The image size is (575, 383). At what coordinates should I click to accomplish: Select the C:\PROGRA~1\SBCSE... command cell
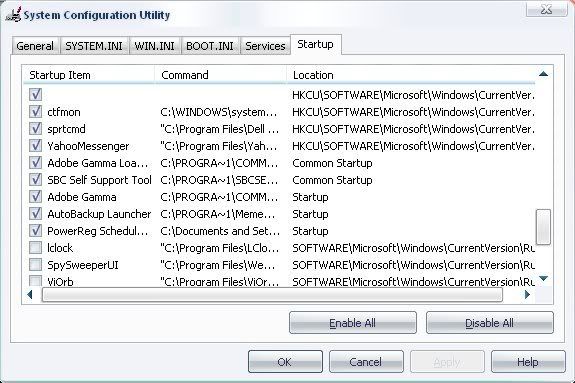(x=219, y=180)
